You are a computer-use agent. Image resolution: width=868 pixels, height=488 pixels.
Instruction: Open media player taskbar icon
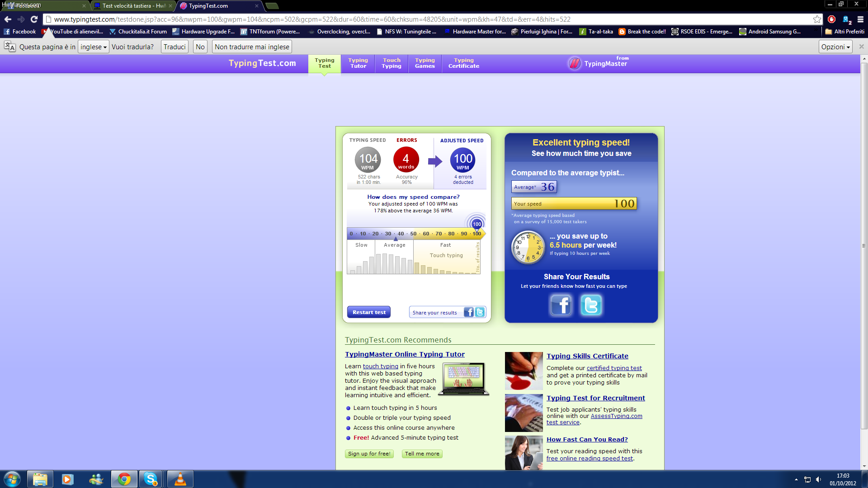click(x=67, y=479)
